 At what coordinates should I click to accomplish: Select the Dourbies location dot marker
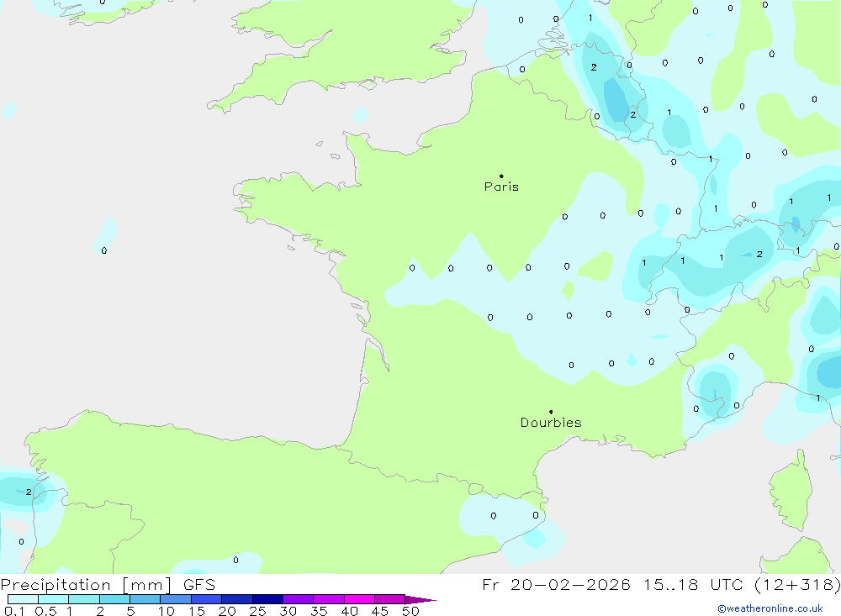(551, 412)
